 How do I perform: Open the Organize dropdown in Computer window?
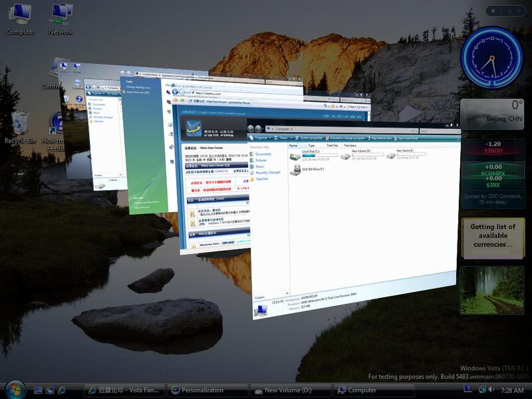(x=260, y=138)
